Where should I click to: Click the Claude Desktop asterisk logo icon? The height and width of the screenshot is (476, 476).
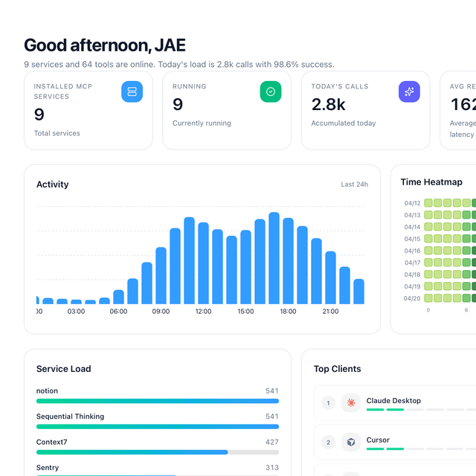tap(351, 402)
